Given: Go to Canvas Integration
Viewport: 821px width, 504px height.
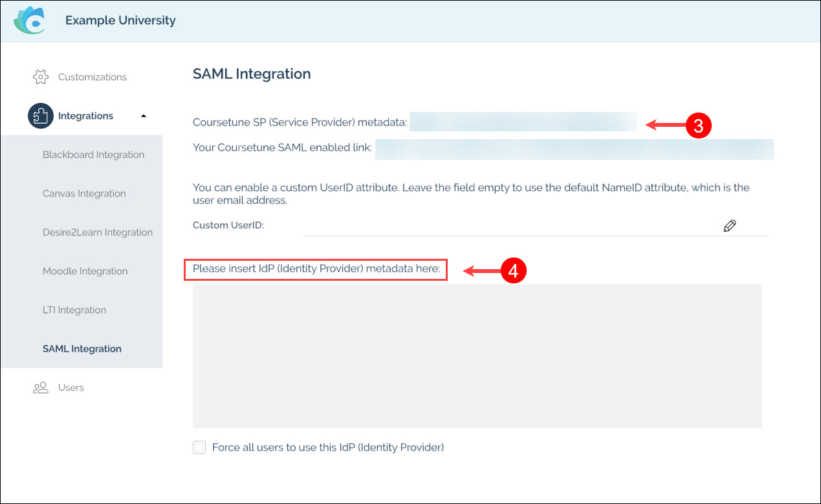Looking at the screenshot, I should tap(84, 193).
